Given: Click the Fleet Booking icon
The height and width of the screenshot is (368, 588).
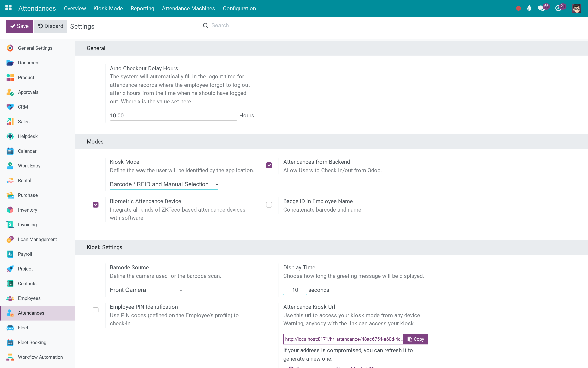Looking at the screenshot, I should point(10,342).
